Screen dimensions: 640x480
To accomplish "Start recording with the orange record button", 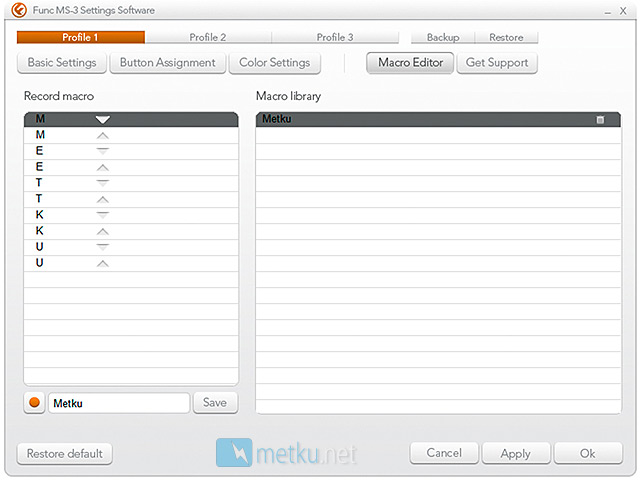I will (x=34, y=403).
